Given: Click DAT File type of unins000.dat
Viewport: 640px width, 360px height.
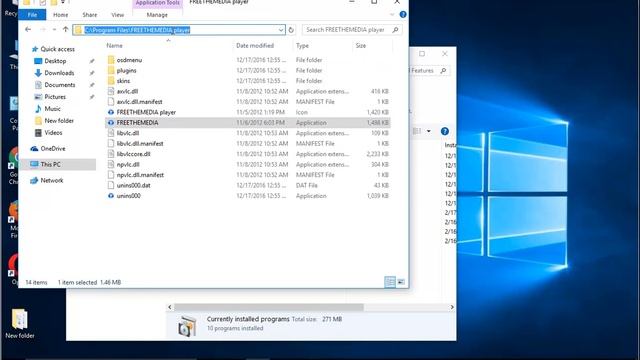Looking at the screenshot, I should point(307,185).
